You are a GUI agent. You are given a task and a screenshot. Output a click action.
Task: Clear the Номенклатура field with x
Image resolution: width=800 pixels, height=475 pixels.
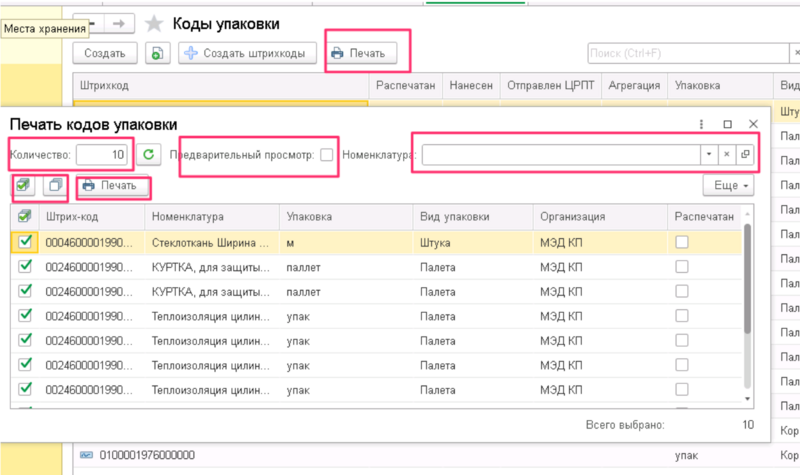(727, 155)
